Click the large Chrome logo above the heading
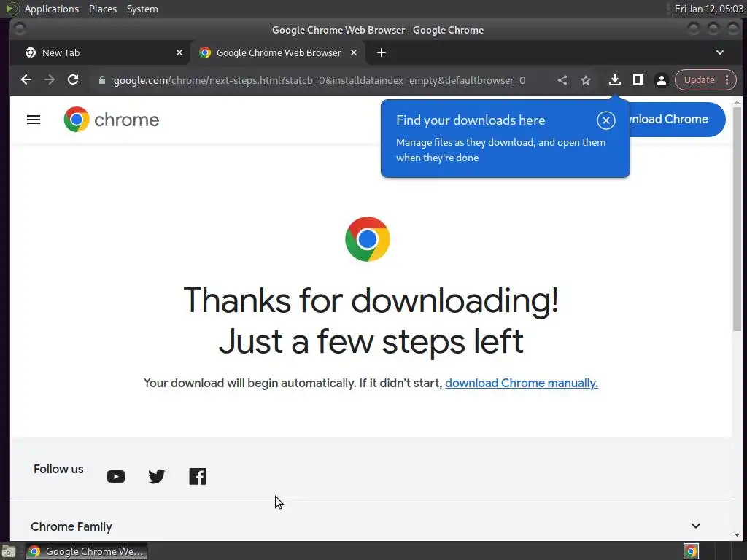Screen dimensions: 747x560 (368, 239)
